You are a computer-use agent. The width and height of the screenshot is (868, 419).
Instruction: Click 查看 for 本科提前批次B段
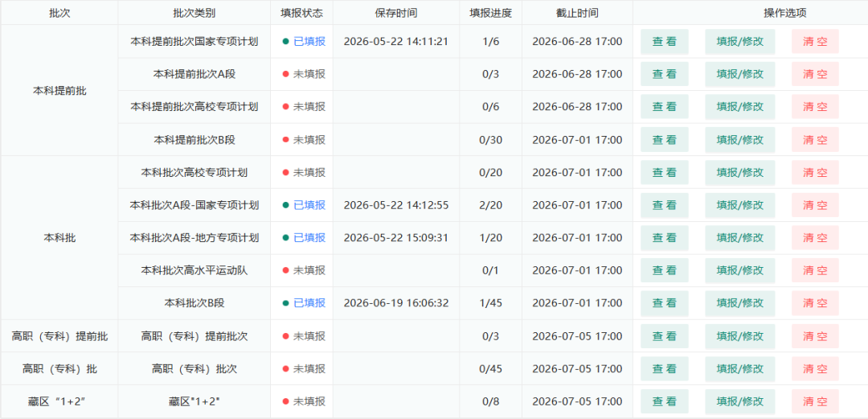click(665, 140)
